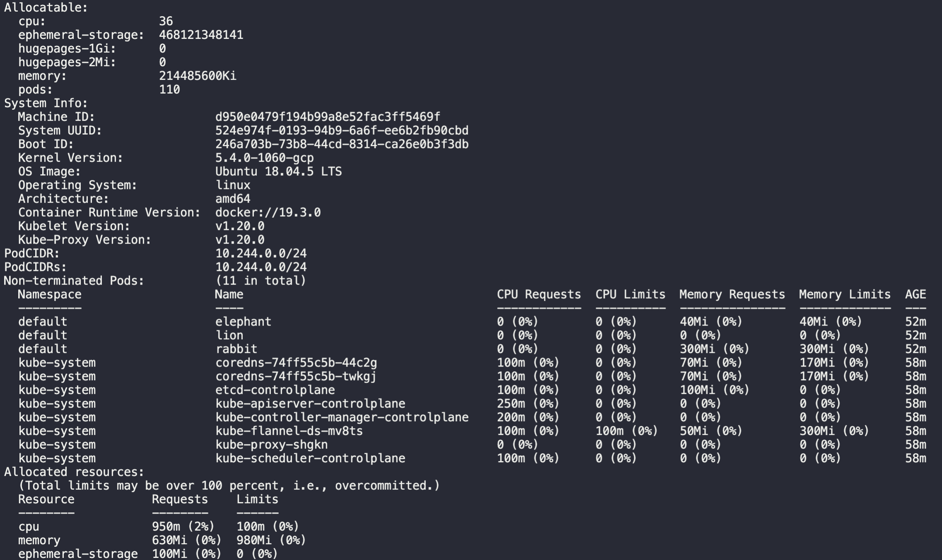Click the Memory Limits column header
The image size is (942, 560).
pos(845,294)
